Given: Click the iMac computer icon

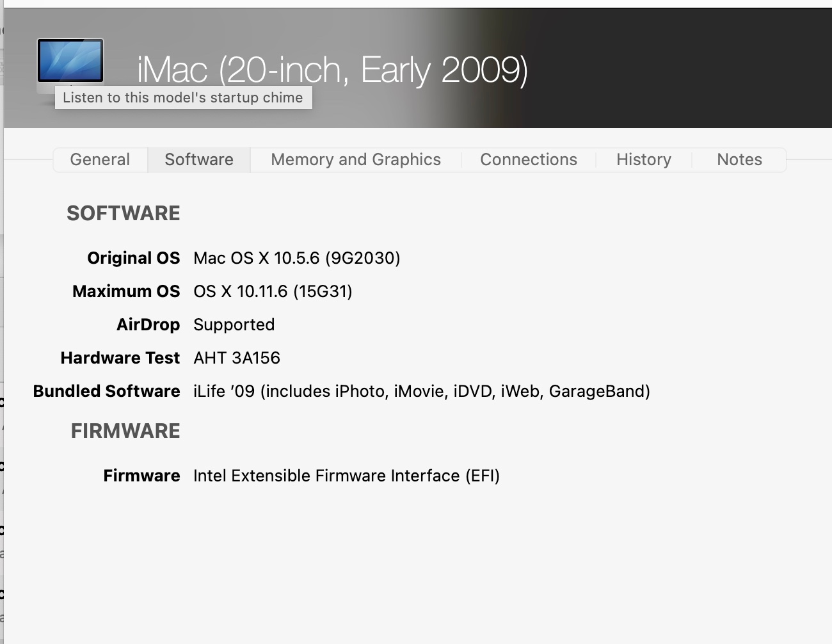Looking at the screenshot, I should 70,61.
